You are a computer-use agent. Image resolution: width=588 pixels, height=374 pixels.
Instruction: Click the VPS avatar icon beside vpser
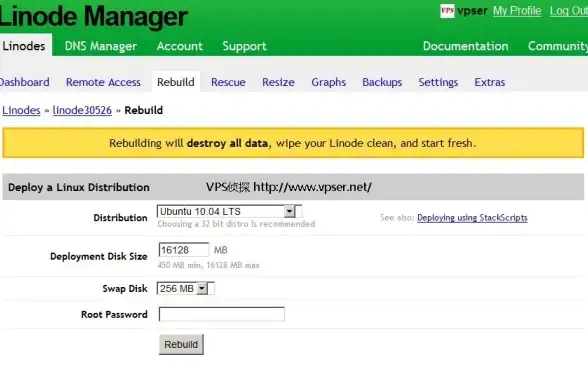[447, 11]
